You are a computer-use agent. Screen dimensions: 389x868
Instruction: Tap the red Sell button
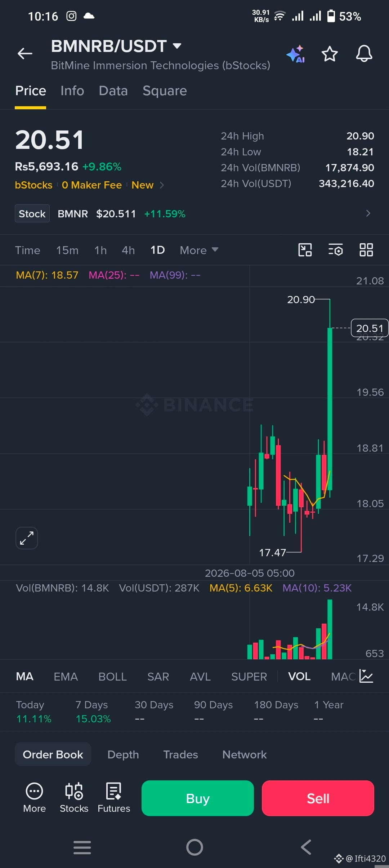coord(318,798)
